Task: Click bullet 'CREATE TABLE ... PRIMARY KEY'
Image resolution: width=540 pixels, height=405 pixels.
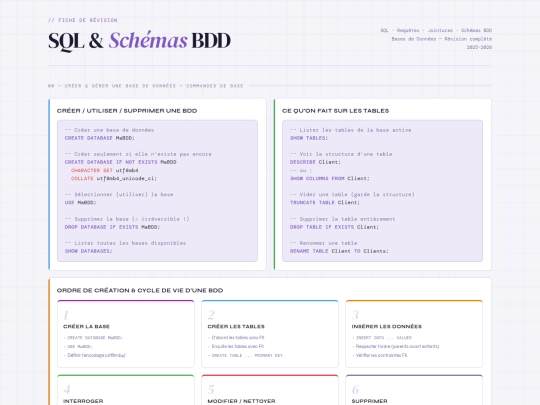Action: pyautogui.click(x=247, y=355)
